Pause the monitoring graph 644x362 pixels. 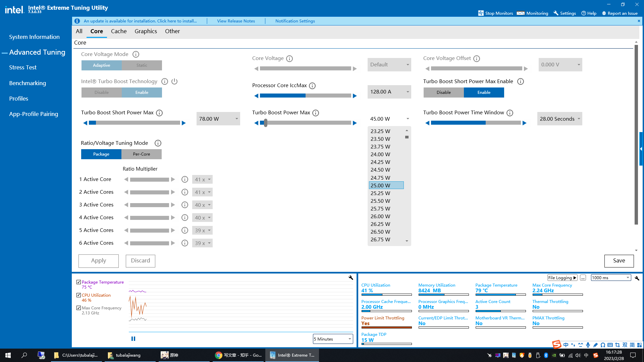[x=133, y=339]
